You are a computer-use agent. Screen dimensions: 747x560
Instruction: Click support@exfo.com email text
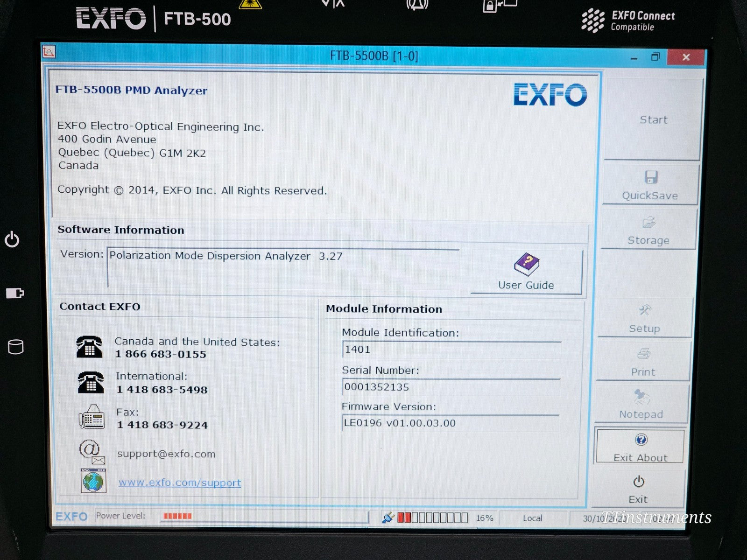tap(166, 454)
